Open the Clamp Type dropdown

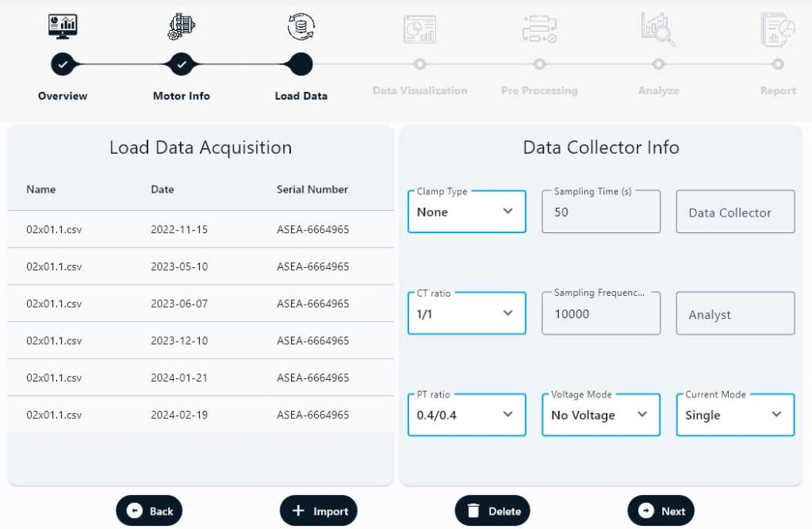tap(466, 212)
